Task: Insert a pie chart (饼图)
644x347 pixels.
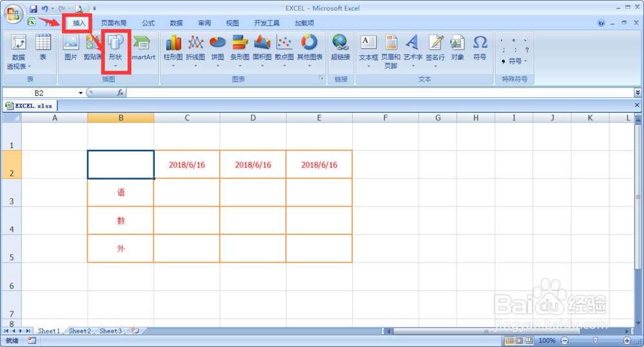Action: [218, 51]
